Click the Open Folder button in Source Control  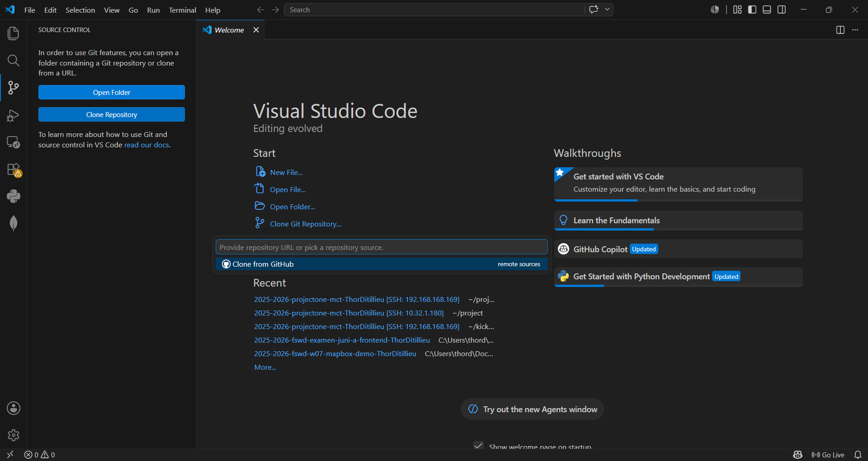point(112,92)
